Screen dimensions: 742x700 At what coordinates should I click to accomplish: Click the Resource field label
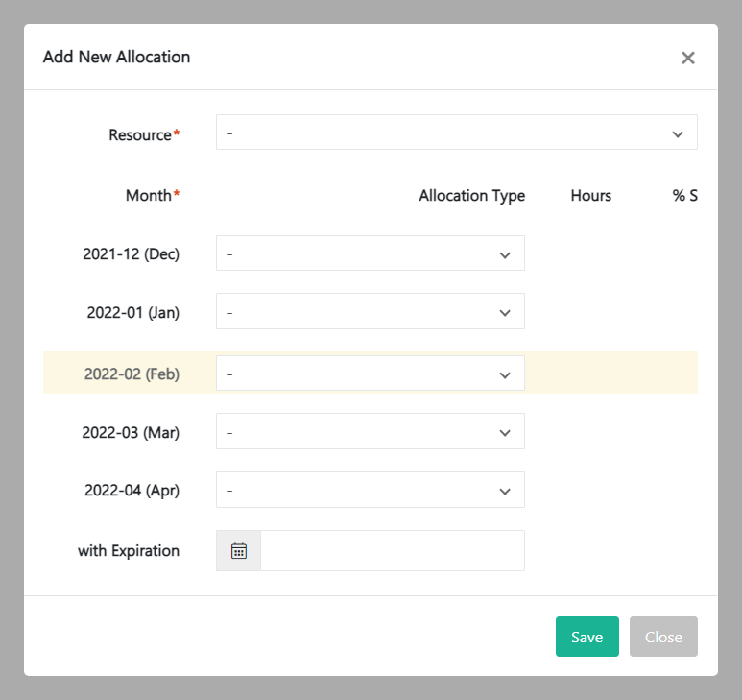pyautogui.click(x=142, y=135)
